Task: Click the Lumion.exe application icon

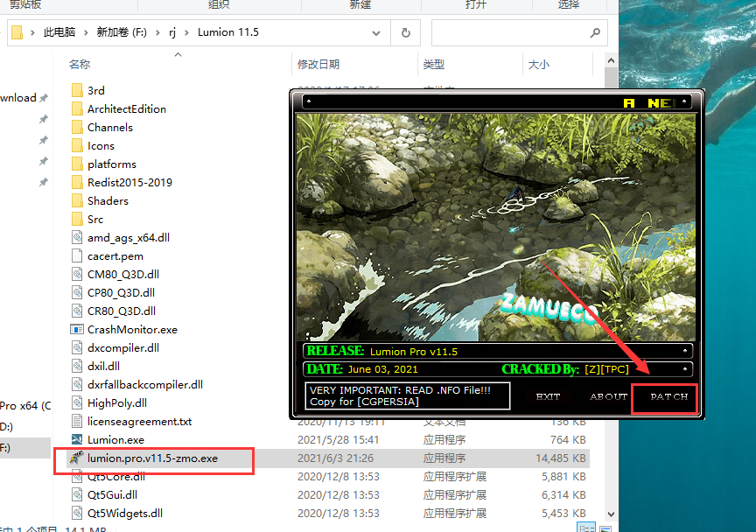Action: pos(77,439)
